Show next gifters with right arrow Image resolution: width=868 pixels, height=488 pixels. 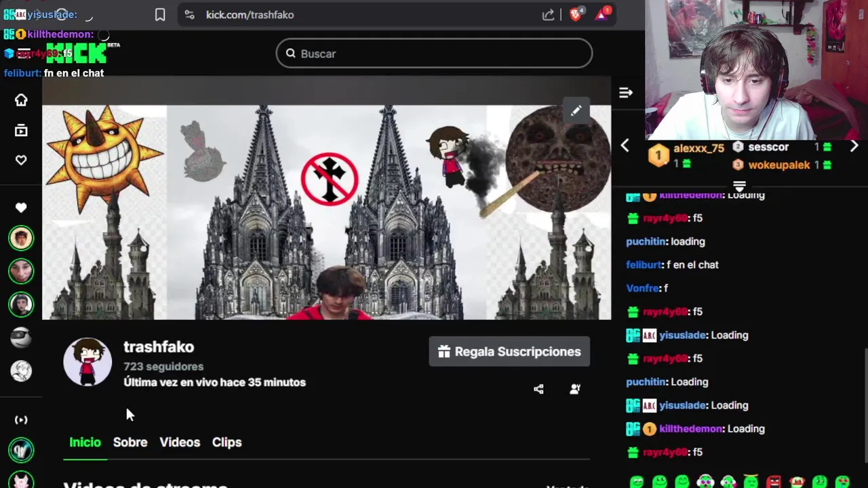(854, 146)
